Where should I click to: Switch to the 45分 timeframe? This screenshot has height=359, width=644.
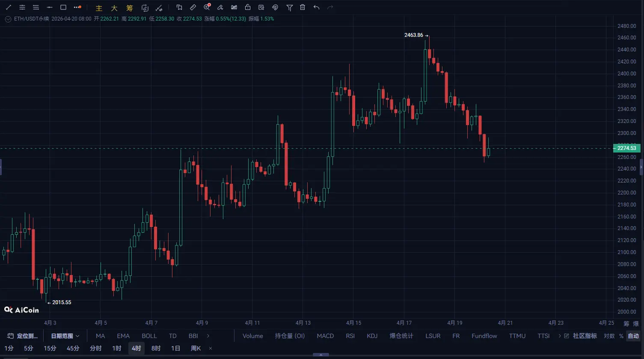point(73,348)
